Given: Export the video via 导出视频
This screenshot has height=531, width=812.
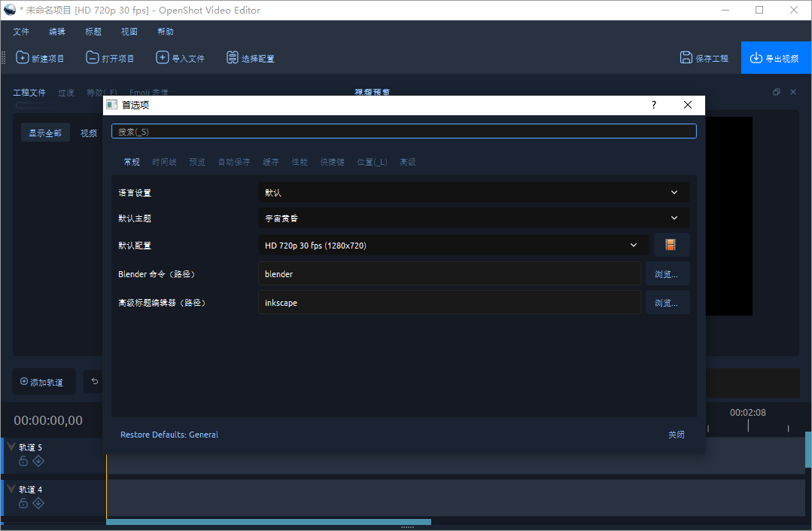Looking at the screenshot, I should (x=776, y=57).
